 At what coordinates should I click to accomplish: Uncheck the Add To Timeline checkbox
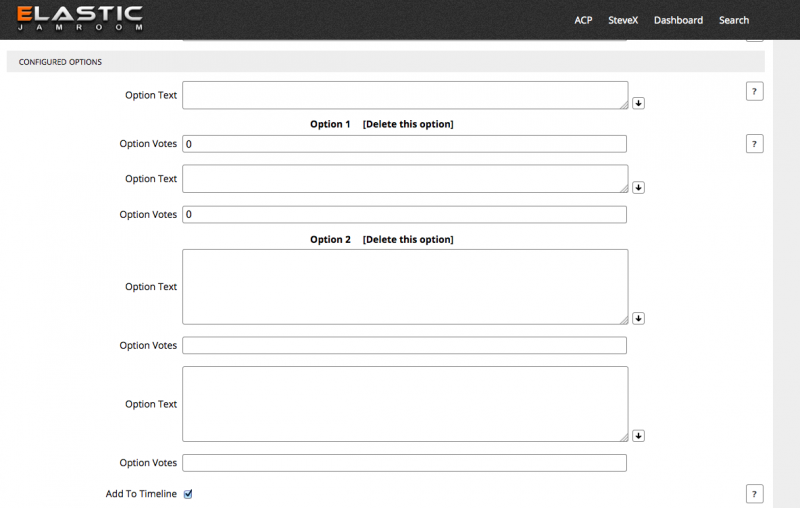(188, 494)
